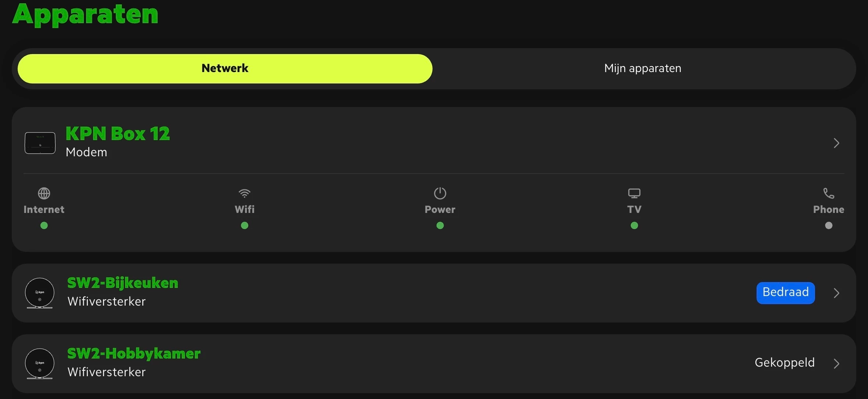
Task: Open SW2-Hobbykamer details via chevron
Action: (836, 364)
